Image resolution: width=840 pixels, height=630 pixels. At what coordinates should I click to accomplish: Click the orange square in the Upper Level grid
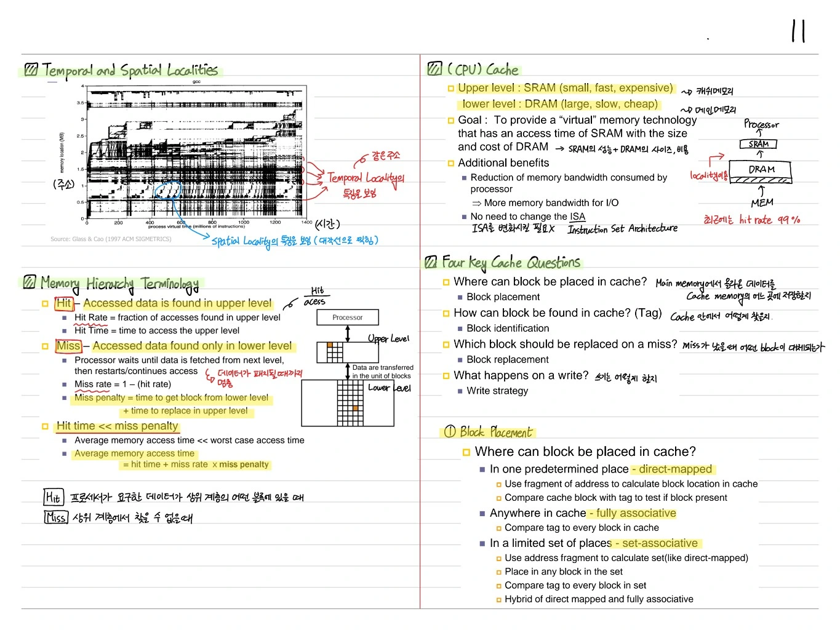click(x=330, y=345)
